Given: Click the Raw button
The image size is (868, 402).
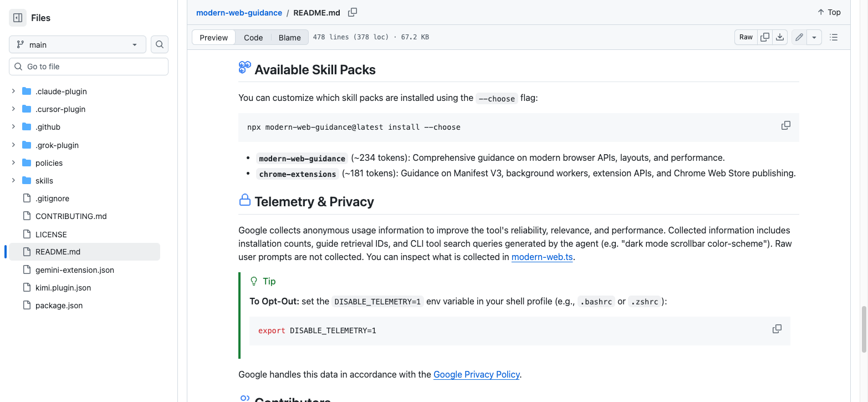Looking at the screenshot, I should point(746,37).
